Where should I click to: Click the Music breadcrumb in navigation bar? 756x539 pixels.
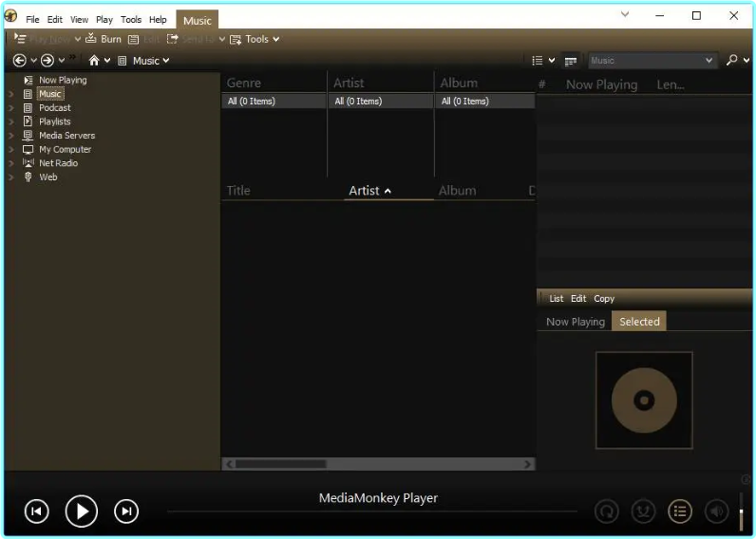145,61
